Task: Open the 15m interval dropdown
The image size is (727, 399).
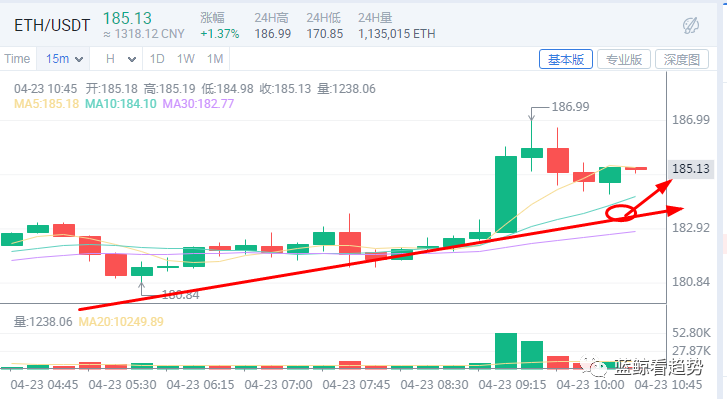Action: click(64, 59)
